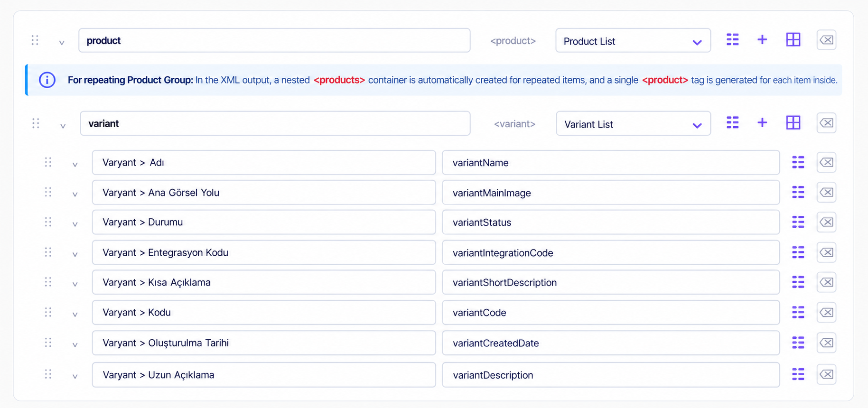Toggle chevron of Varyant > Durumu row
The image size is (868, 408).
(x=75, y=224)
